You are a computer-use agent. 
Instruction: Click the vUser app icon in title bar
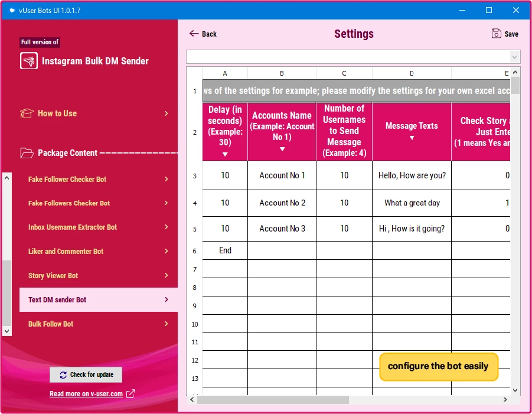[x=12, y=10]
